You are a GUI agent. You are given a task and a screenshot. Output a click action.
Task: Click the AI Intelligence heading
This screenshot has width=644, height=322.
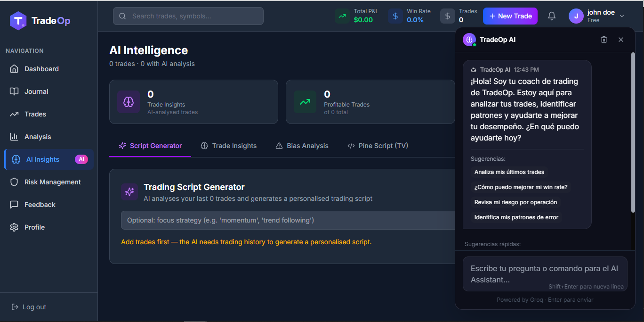pos(148,50)
